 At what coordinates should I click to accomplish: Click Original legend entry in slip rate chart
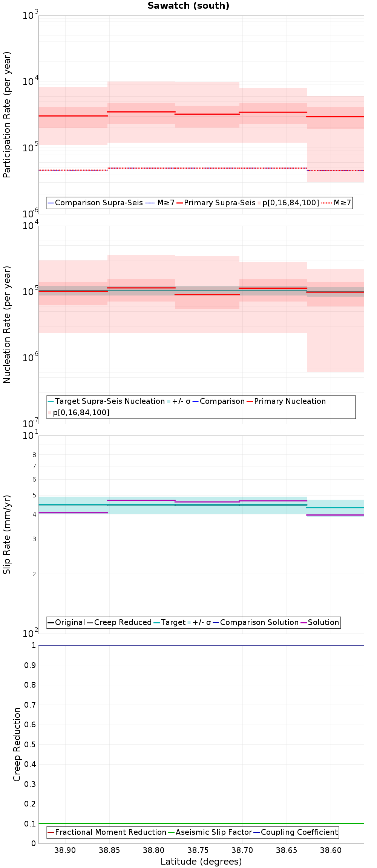[x=66, y=622]
